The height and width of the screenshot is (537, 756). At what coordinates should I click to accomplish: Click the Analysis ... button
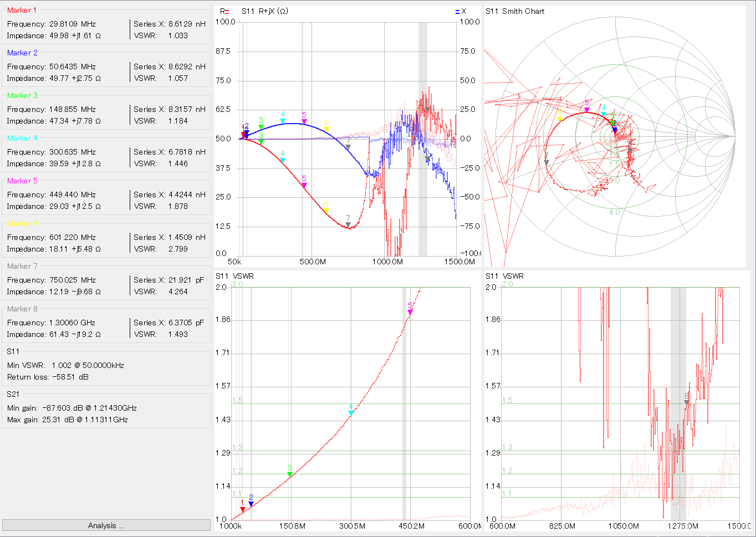click(106, 525)
